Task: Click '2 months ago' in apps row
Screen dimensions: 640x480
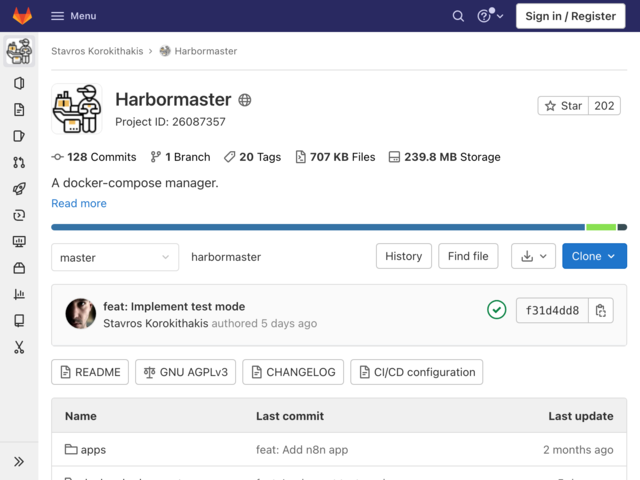Action: (578, 450)
